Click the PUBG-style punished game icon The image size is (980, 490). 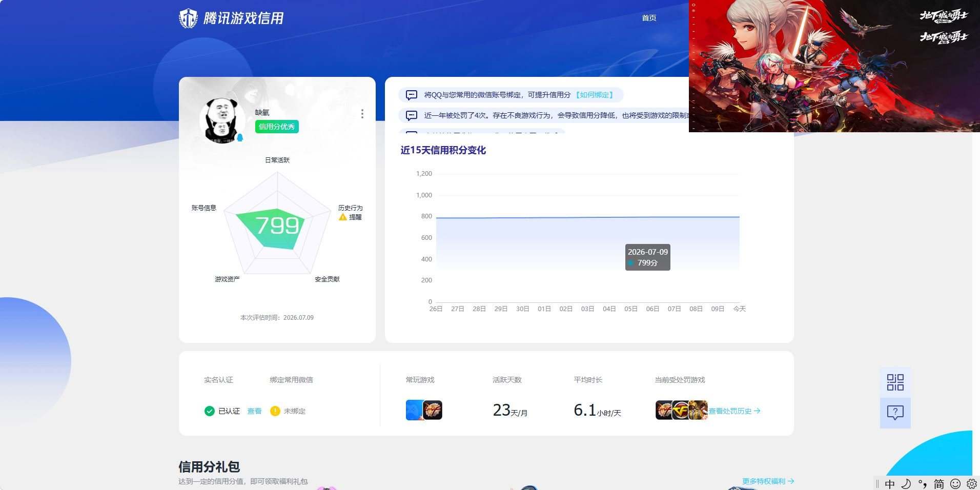click(698, 410)
